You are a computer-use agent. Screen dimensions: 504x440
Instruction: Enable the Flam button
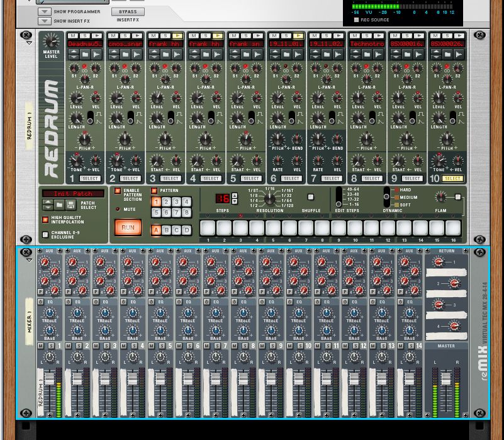pos(458,197)
